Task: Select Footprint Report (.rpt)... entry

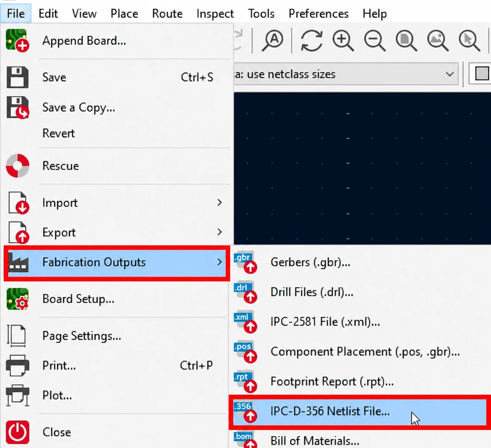Action: tap(332, 382)
